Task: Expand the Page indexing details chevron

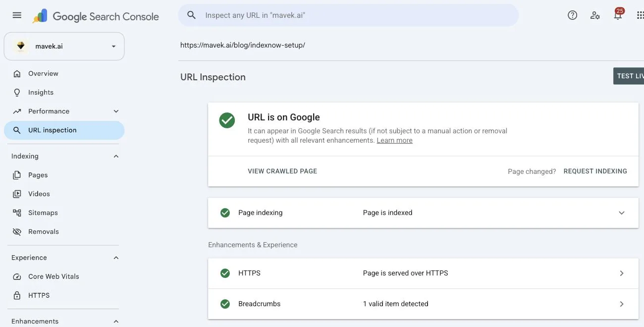Action: click(x=622, y=213)
